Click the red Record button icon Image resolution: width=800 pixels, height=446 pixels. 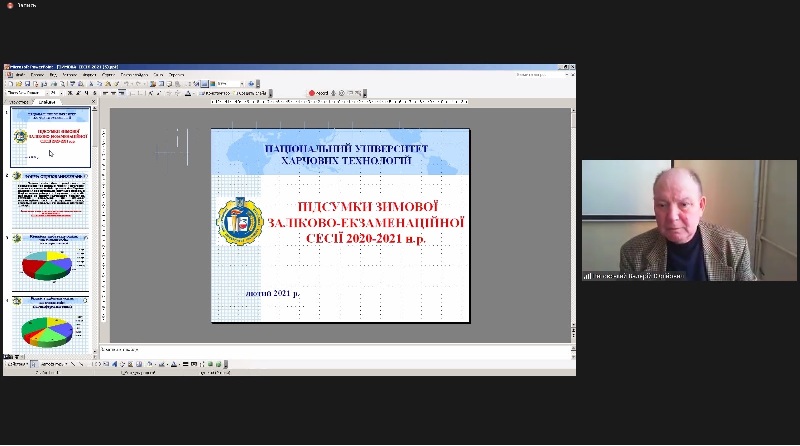pos(312,93)
